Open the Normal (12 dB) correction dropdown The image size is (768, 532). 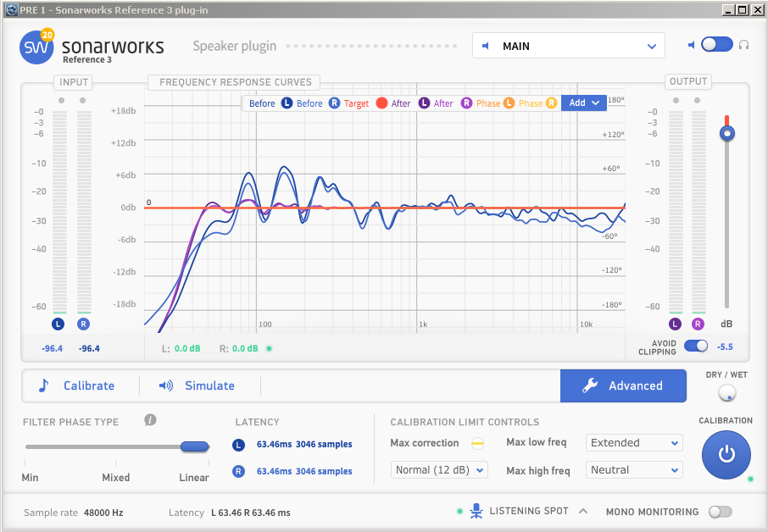click(439, 469)
